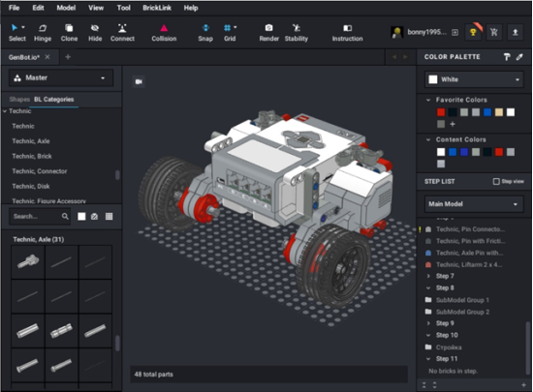Click collapse-all steps icon at bottom

point(423,385)
